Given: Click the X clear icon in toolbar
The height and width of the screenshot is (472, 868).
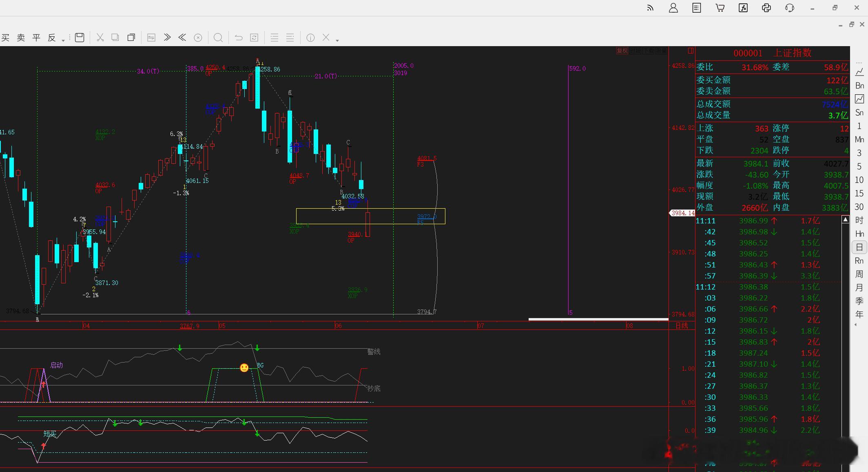Looking at the screenshot, I should point(326,38).
